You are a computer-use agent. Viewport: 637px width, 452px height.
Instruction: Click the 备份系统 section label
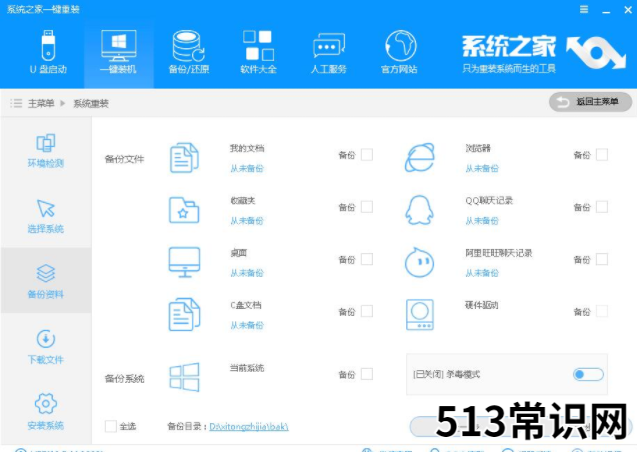pos(124,379)
